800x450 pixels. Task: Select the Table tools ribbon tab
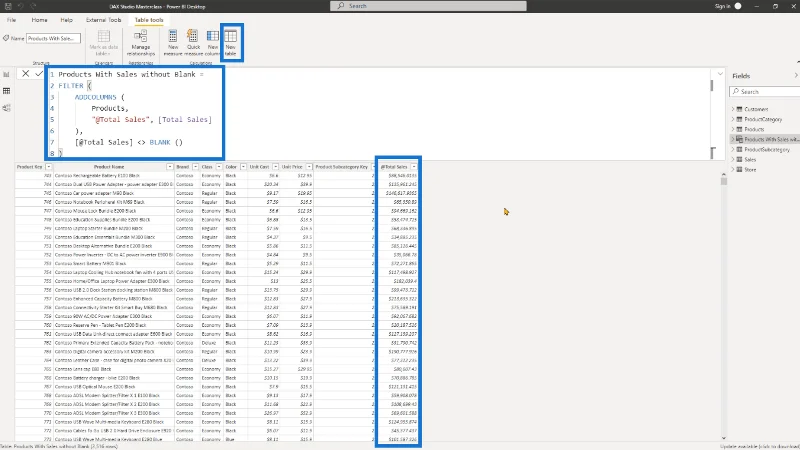149,20
